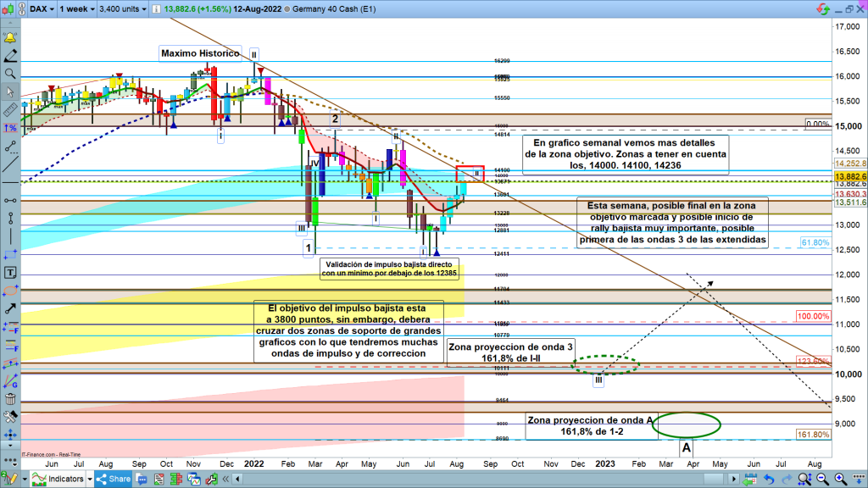This screenshot has height=488, width=868.
Task: Activate the magnifying glass zoom tool
Action: click(10, 74)
